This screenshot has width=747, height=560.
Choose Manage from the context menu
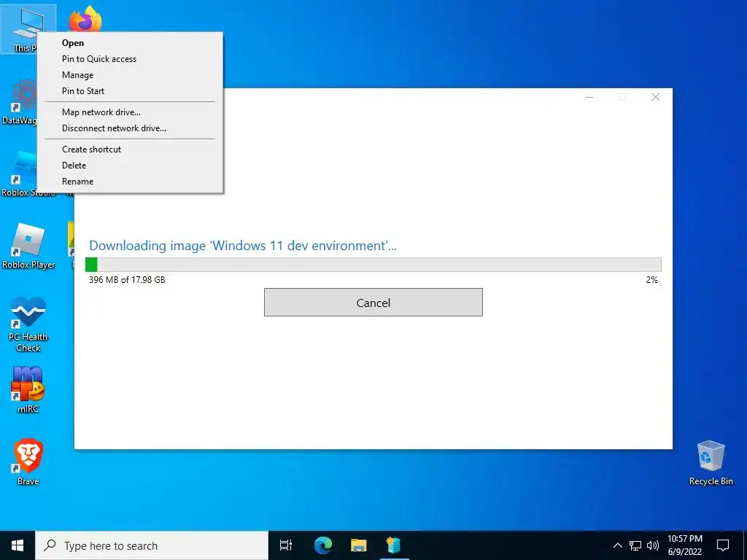pyautogui.click(x=130, y=75)
